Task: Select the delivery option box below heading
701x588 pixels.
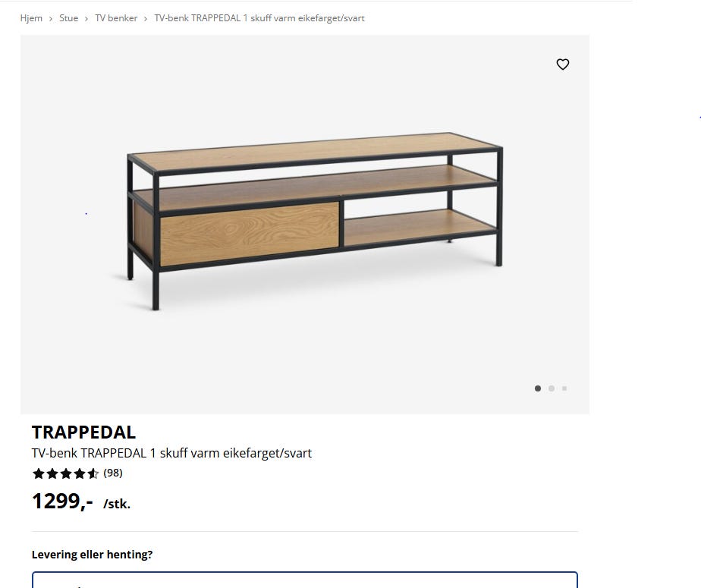Action: 305,580
